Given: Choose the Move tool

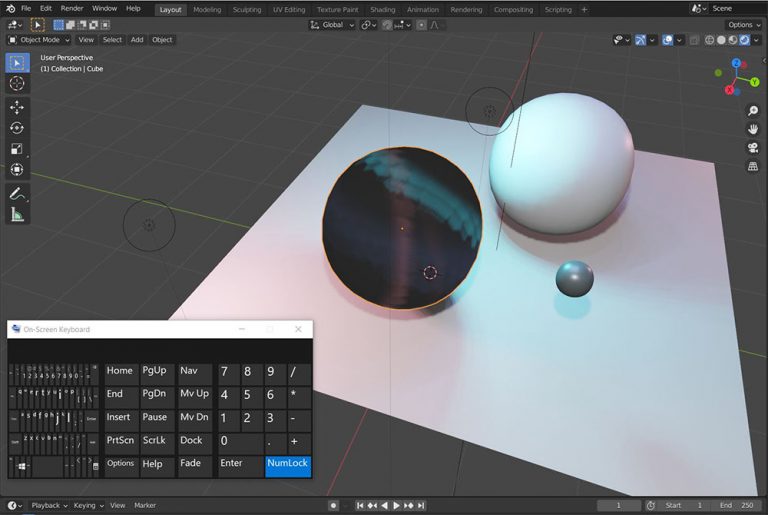Looking at the screenshot, I should point(17,107).
